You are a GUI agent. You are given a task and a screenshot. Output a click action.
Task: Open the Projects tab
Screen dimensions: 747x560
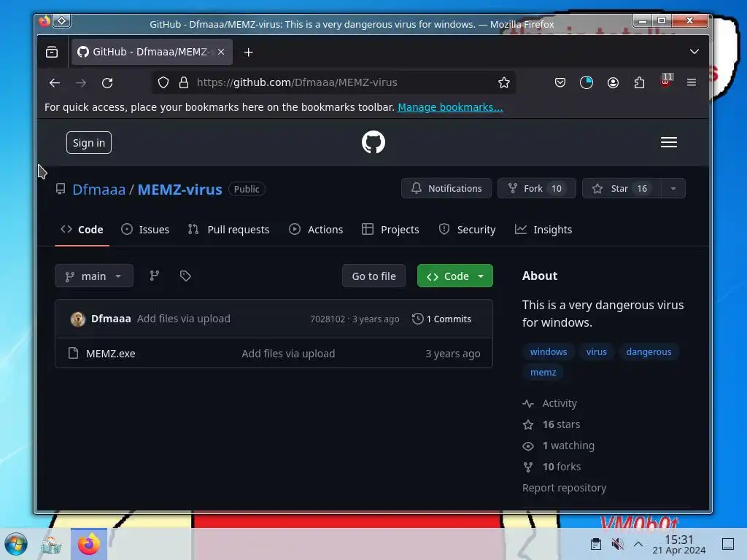[390, 230]
